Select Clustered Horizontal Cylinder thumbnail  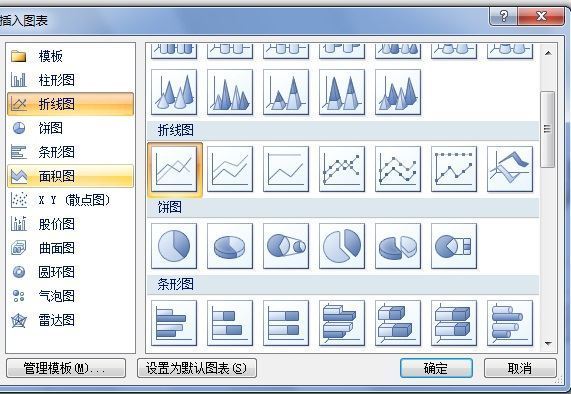point(510,323)
